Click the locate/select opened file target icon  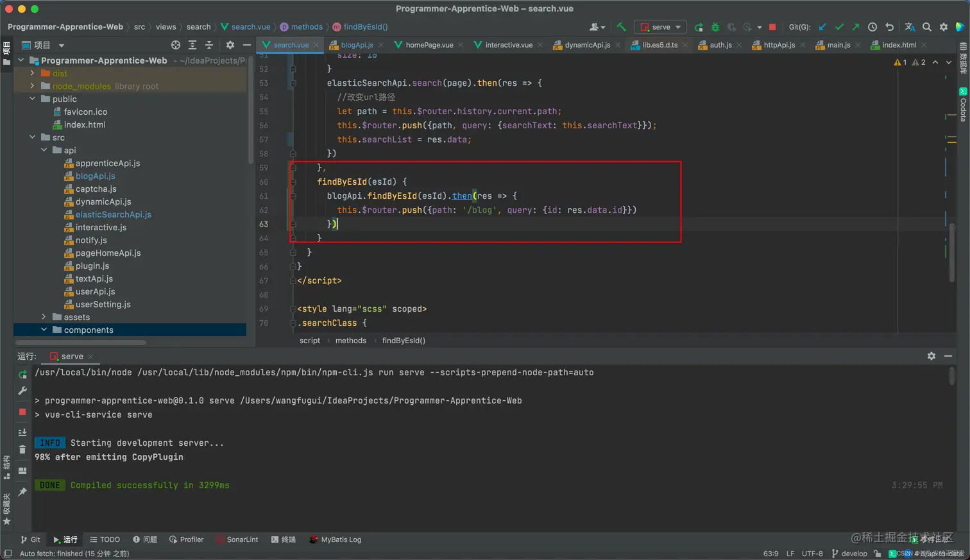click(176, 45)
